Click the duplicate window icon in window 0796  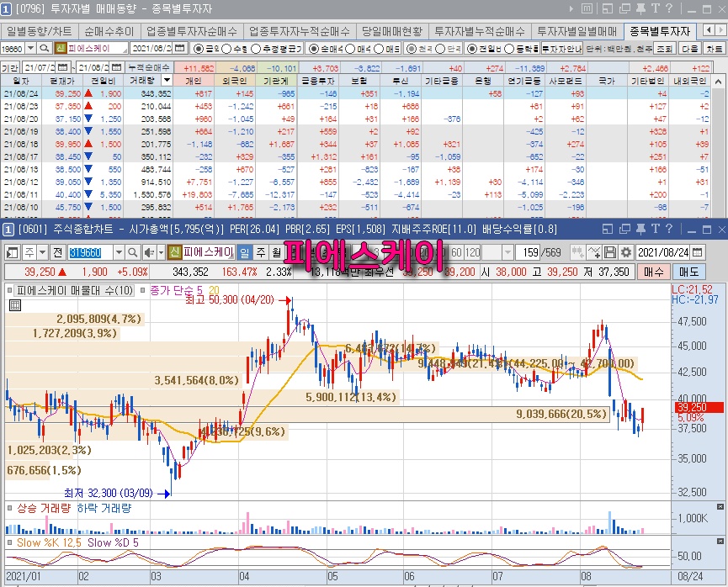click(x=624, y=8)
